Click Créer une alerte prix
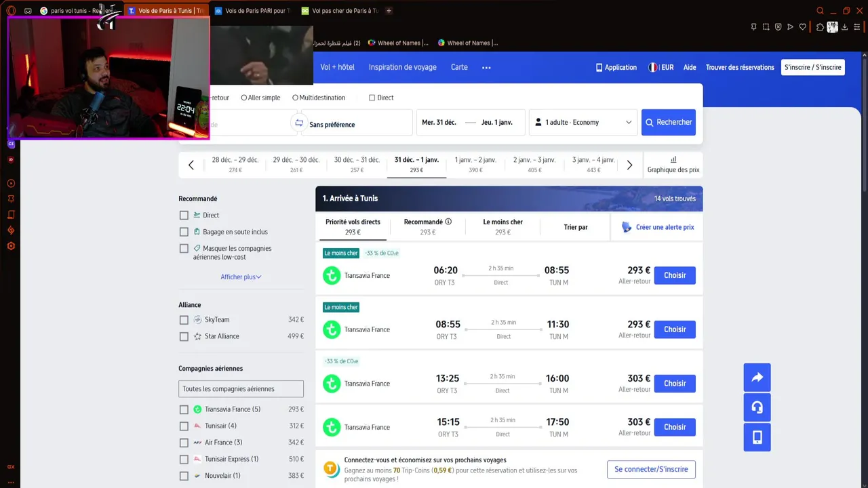Screen dimensions: 868x488 pyautogui.click(x=658, y=227)
